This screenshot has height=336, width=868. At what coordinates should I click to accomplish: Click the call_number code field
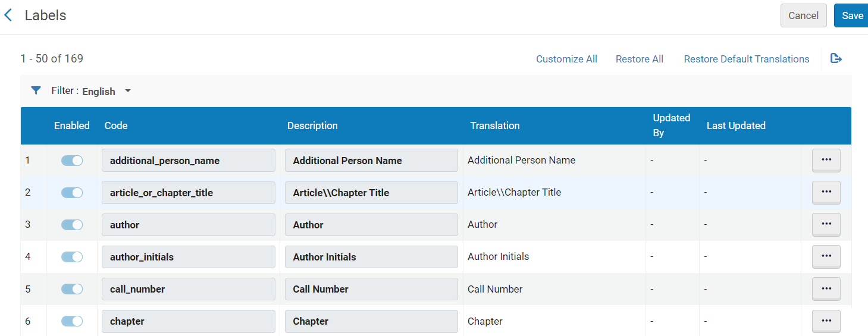tap(189, 289)
